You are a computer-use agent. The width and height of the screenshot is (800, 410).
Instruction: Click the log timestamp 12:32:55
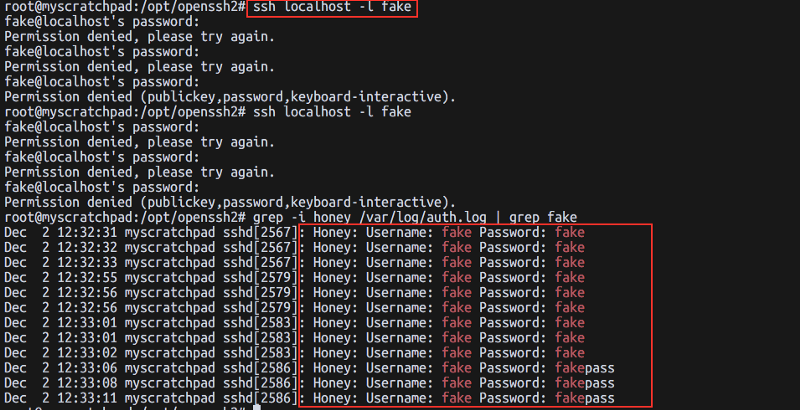pyautogui.click(x=83, y=277)
